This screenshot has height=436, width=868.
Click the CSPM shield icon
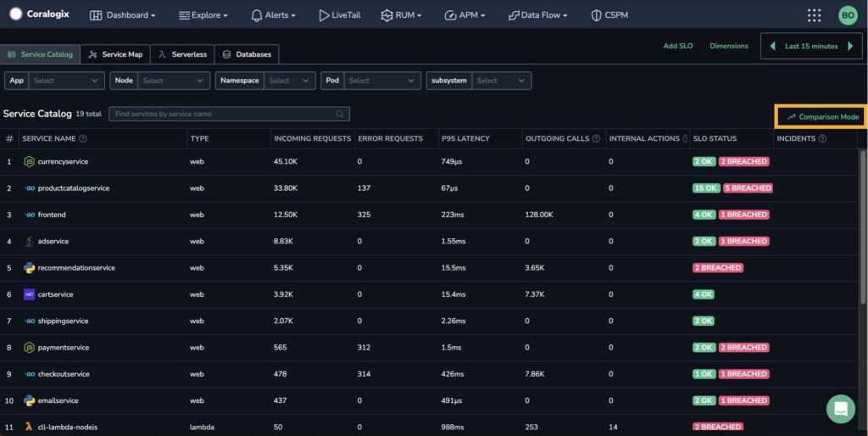pyautogui.click(x=596, y=15)
